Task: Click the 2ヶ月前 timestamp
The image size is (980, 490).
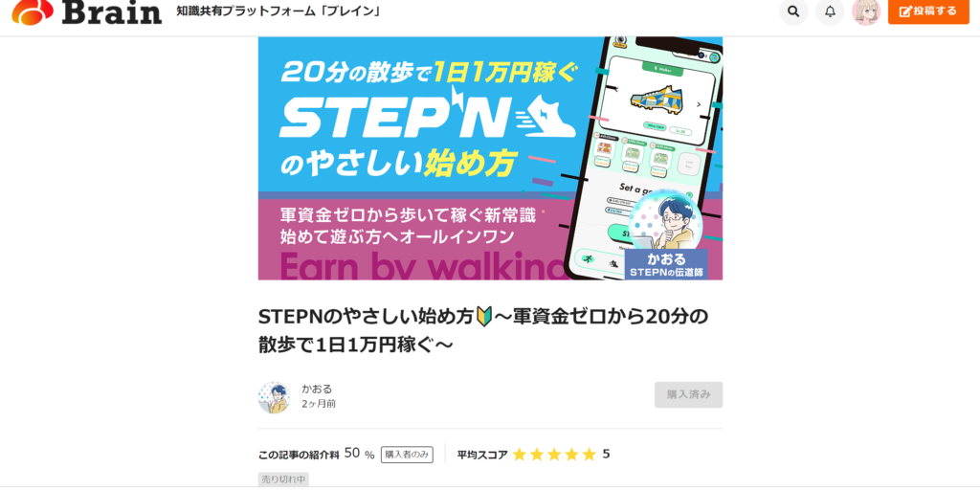Action: 319,404
